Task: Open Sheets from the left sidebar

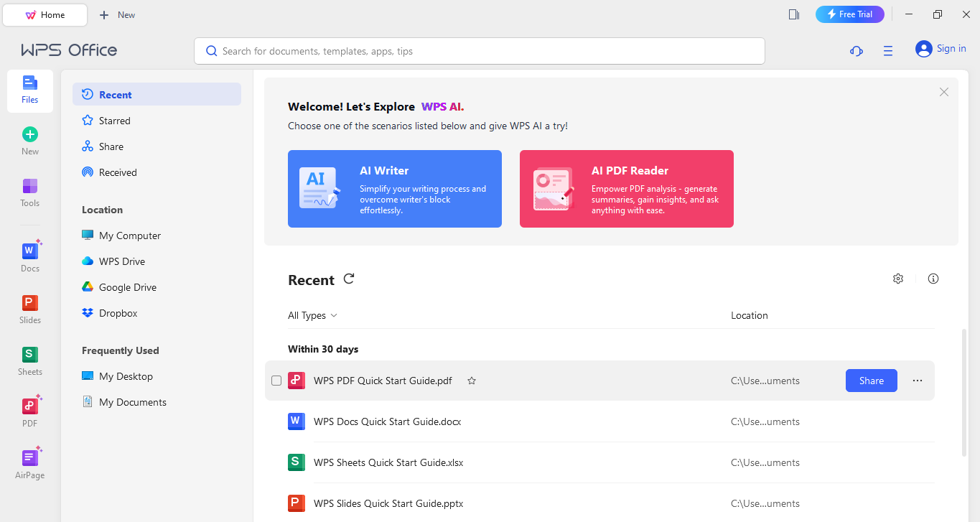Action: tap(30, 360)
